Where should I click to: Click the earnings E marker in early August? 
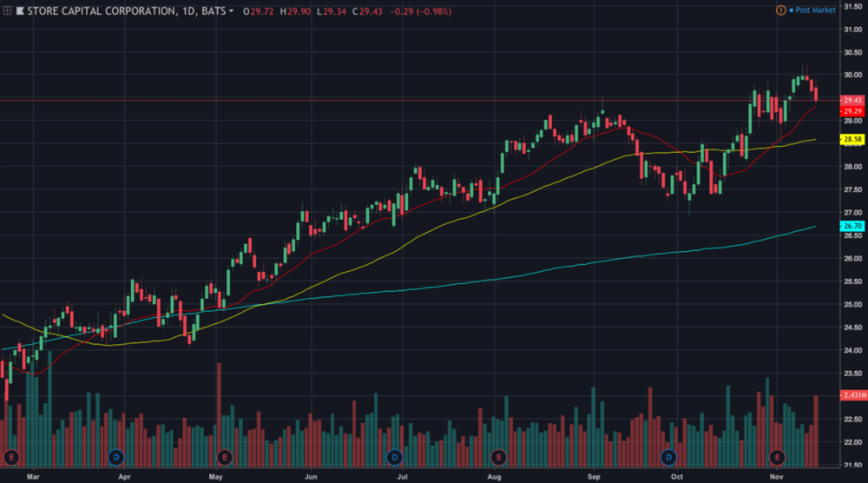[498, 456]
